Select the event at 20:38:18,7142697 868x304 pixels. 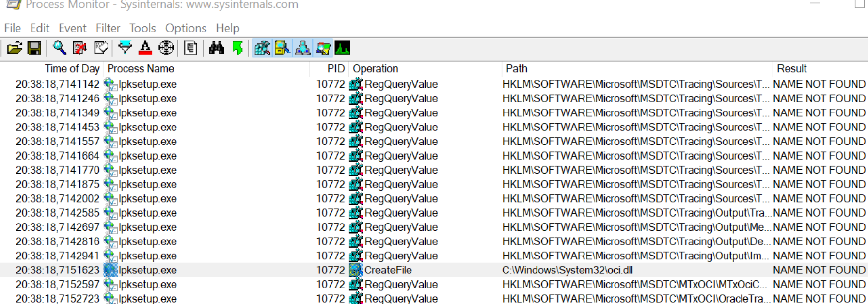[x=434, y=227]
